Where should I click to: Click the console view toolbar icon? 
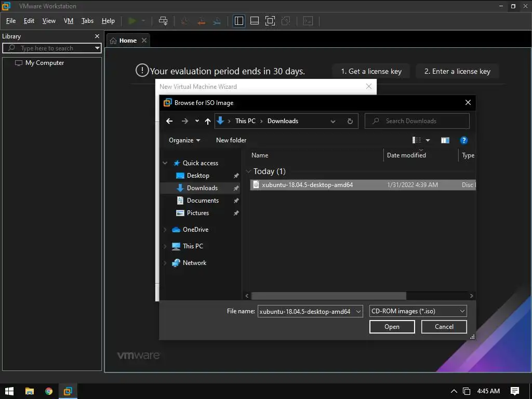[x=308, y=21]
